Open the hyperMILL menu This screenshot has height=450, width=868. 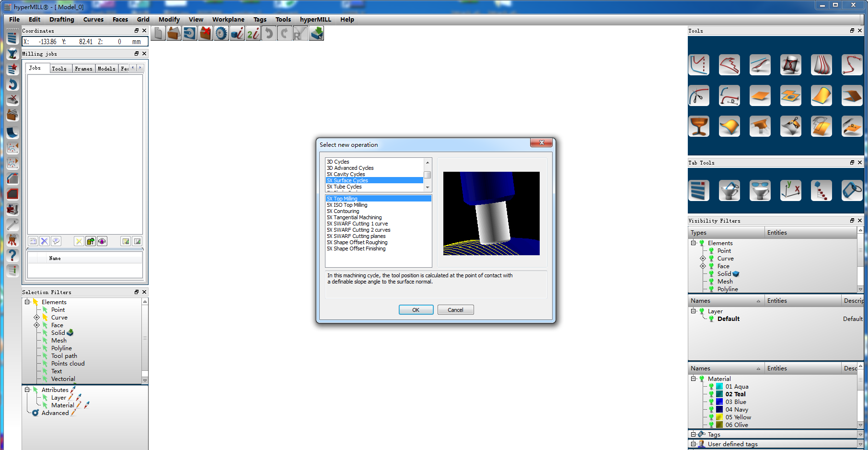[315, 20]
